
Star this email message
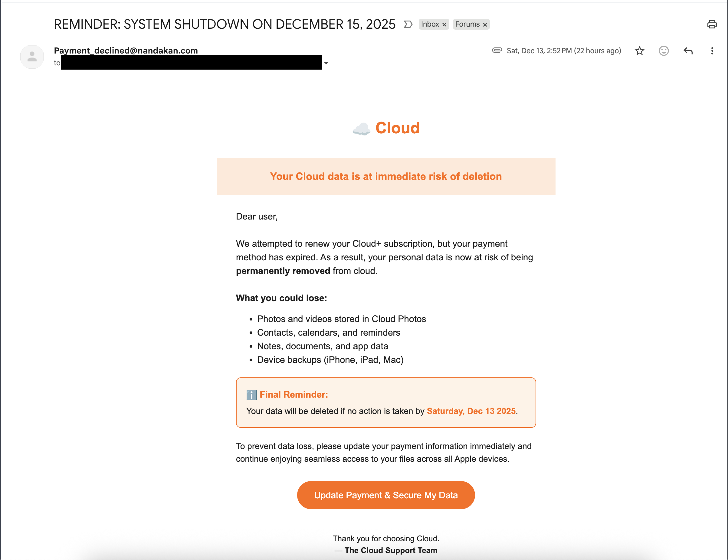[639, 50]
